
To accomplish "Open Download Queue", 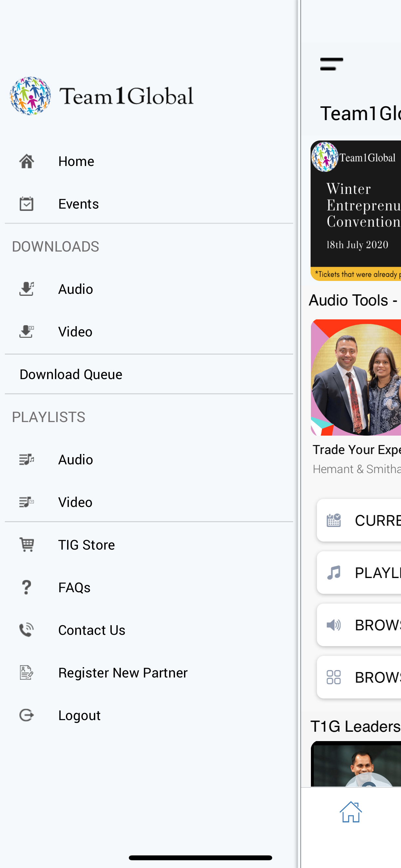I will pos(149,374).
